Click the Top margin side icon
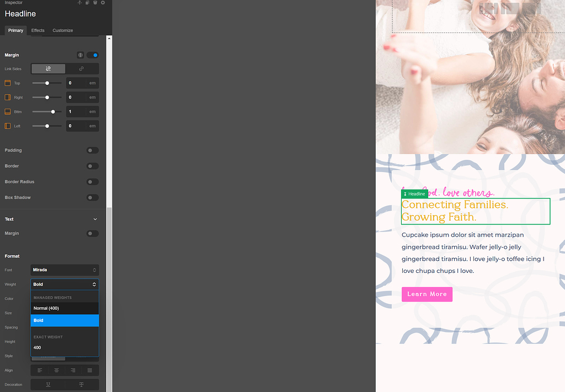565x392 pixels. click(x=7, y=83)
